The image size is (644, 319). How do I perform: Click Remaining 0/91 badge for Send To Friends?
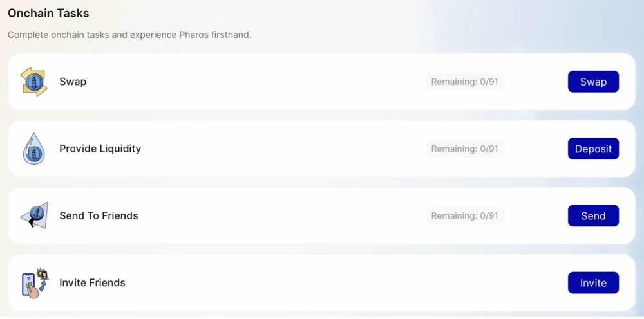tap(464, 215)
